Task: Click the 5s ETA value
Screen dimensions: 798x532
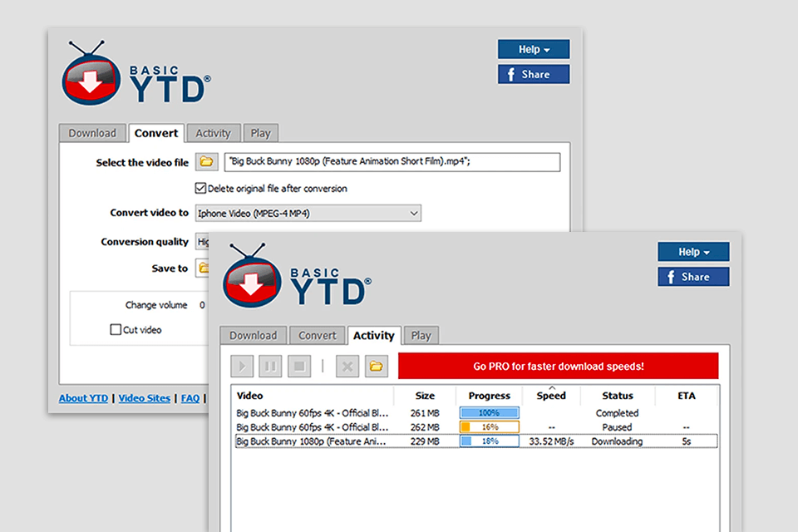Action: (x=686, y=441)
